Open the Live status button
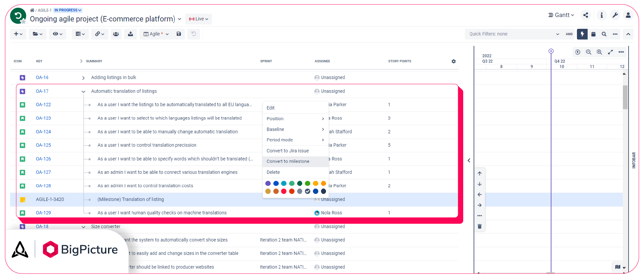 pyautogui.click(x=199, y=19)
